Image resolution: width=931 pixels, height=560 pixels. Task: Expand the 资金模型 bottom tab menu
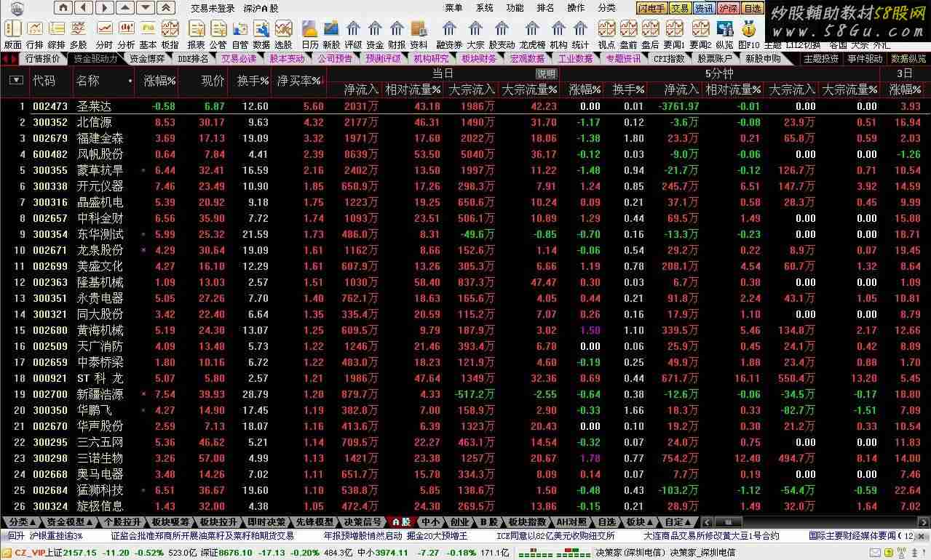tap(68, 522)
